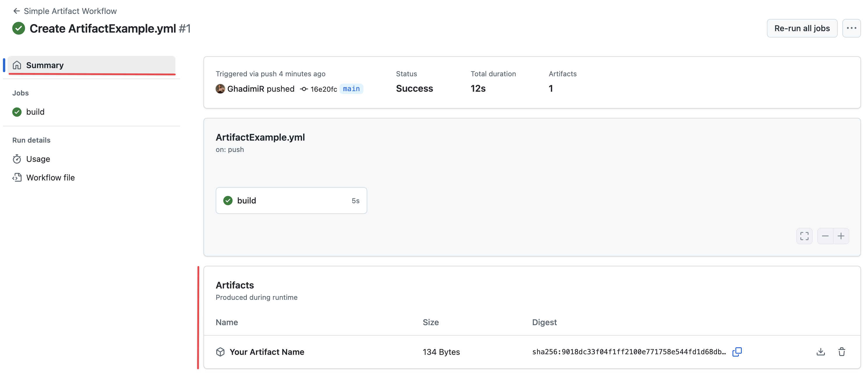The width and height of the screenshot is (868, 379).
Task: Click the back arrow to Simple Artifact Workflow
Action: click(x=16, y=11)
